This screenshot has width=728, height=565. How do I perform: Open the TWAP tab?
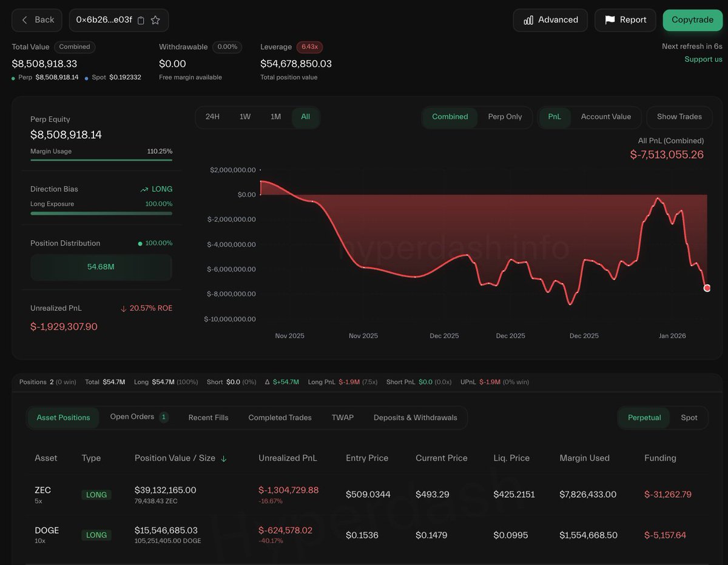click(342, 418)
